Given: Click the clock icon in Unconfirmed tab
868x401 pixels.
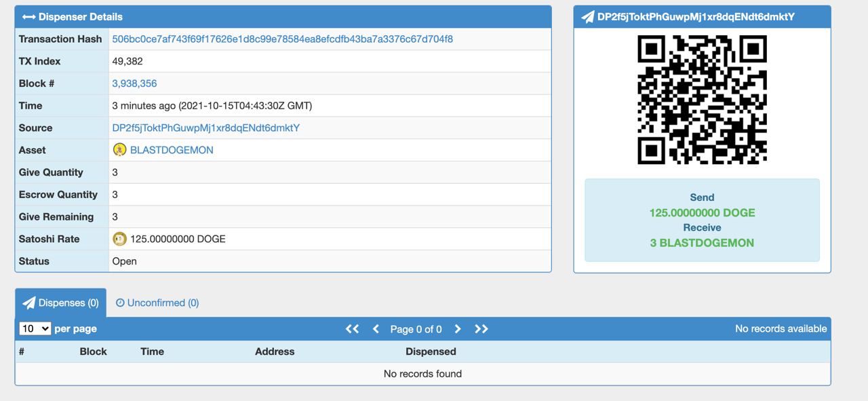Looking at the screenshot, I should point(120,303).
